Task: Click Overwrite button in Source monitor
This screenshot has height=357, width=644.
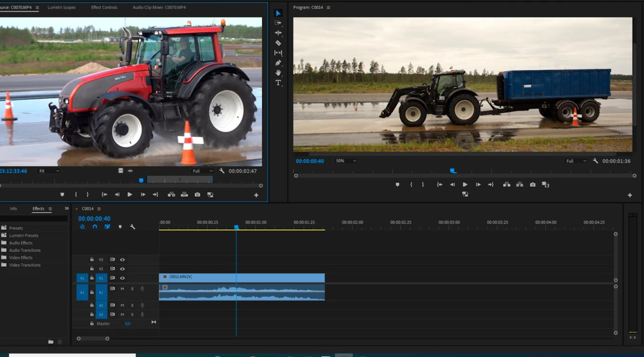Action: pyautogui.click(x=184, y=195)
